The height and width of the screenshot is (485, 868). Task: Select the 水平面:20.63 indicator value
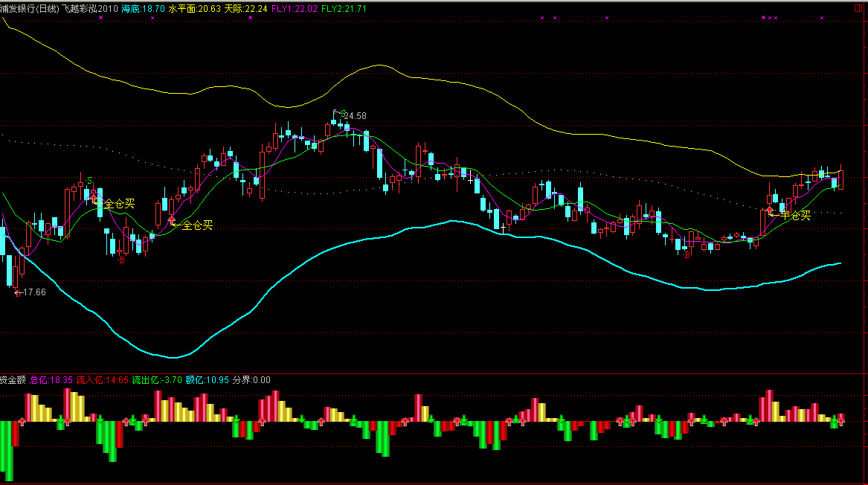click(195, 8)
